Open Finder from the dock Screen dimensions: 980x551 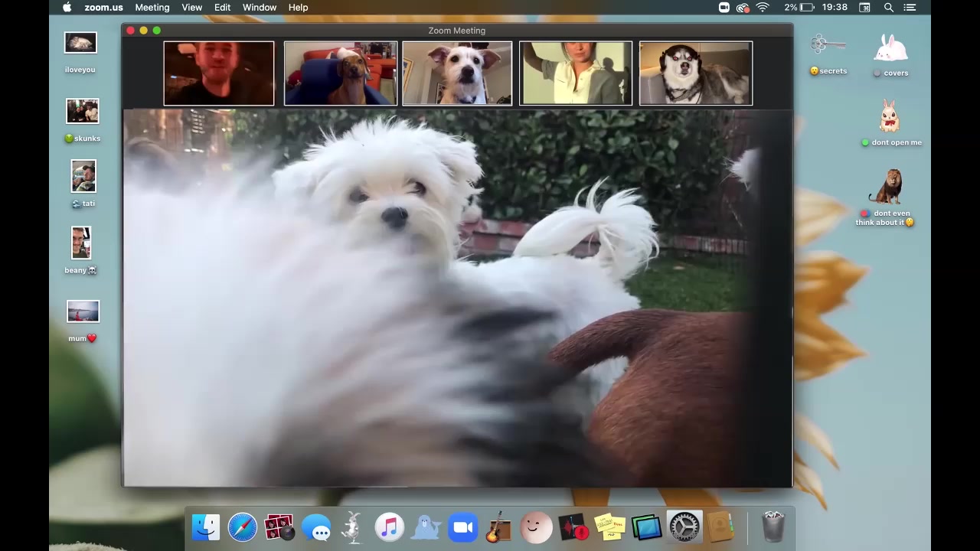coord(206,527)
